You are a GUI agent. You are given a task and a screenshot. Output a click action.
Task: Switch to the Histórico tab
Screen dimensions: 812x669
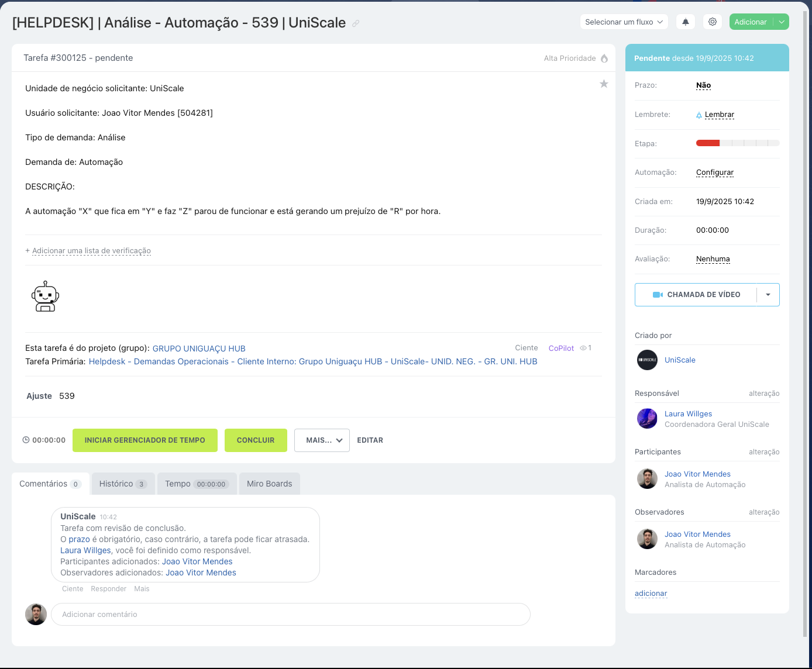(x=123, y=484)
